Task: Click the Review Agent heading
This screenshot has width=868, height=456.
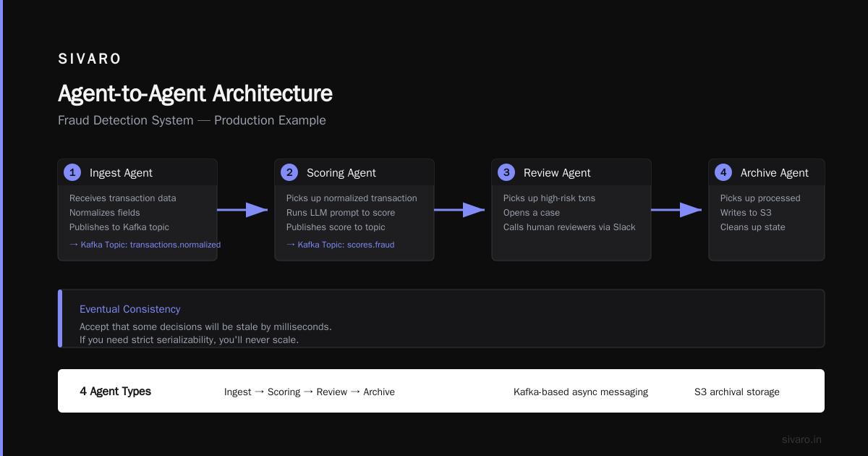Action: tap(557, 173)
